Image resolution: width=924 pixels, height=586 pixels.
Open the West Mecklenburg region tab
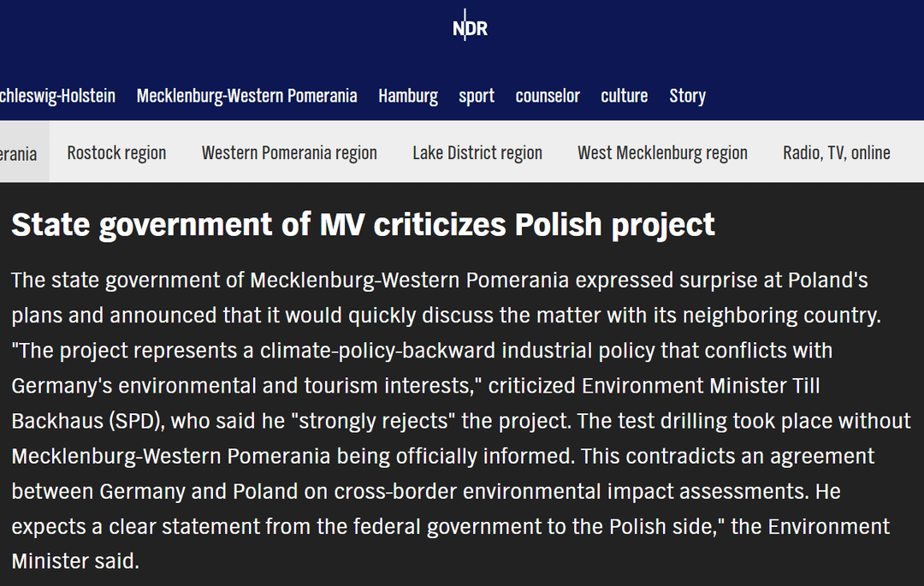coord(662,152)
